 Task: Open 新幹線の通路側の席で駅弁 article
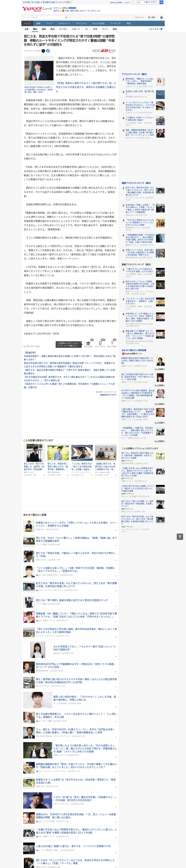pyautogui.click(x=76, y=766)
